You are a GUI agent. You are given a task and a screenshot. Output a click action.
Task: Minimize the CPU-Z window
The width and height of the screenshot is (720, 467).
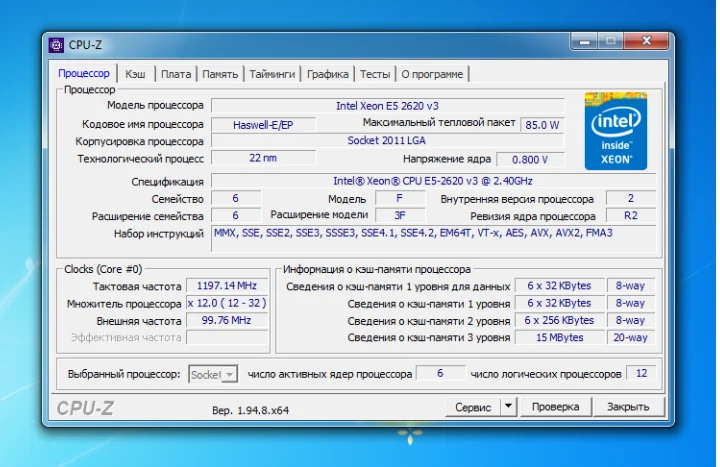(584, 41)
